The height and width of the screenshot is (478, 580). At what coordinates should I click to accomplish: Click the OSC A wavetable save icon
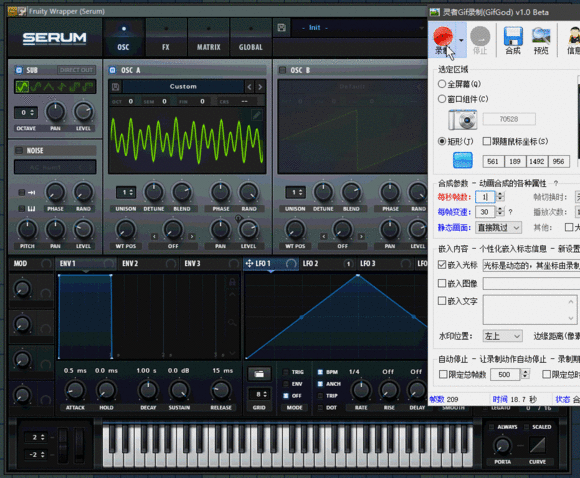tap(115, 87)
